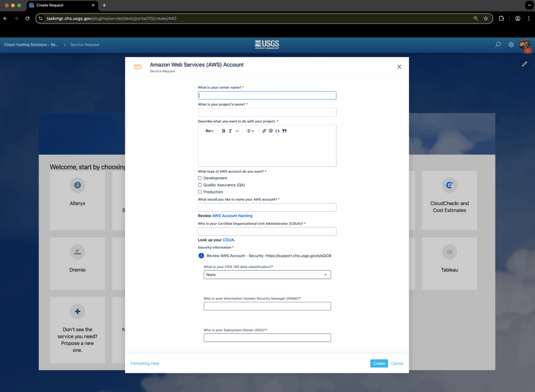This screenshot has height=392, width=535.
Task: Open browser extensions puzzle icon
Action: 501,18
